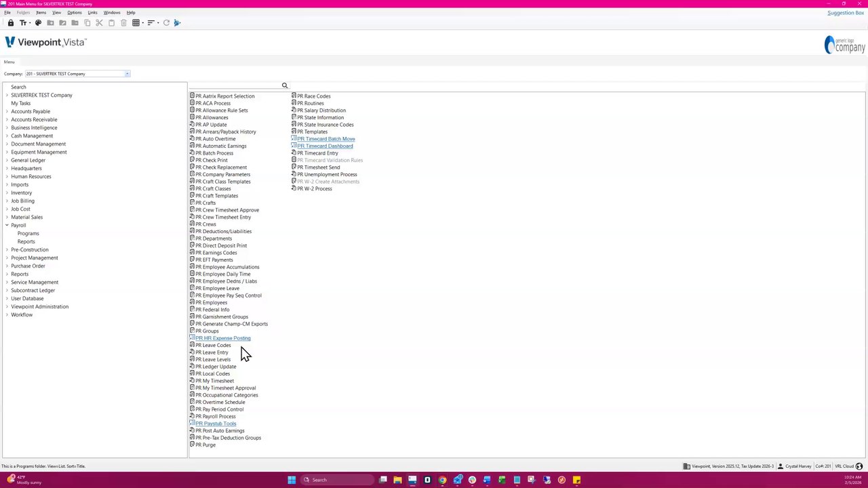This screenshot has height=488, width=868.
Task: Click the icon beside PR Batch Process
Action: pos(192,153)
